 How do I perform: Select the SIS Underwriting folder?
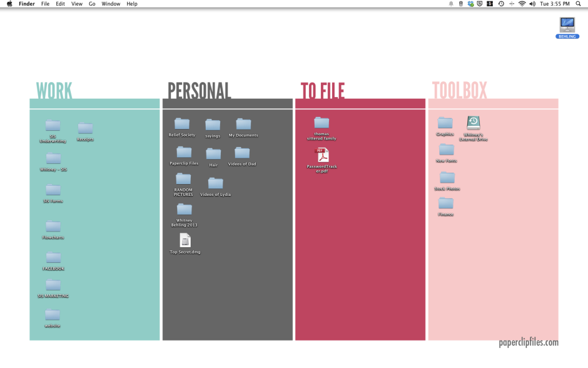53,126
